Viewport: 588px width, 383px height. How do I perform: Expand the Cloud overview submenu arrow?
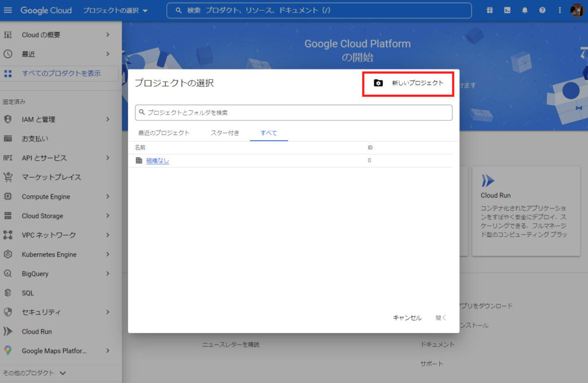tap(107, 34)
